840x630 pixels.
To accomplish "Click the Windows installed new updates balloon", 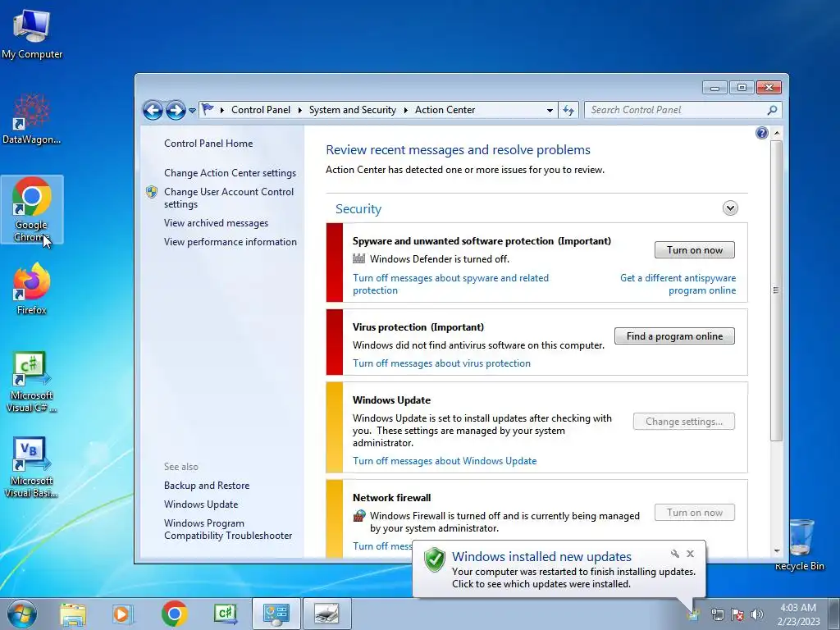I will (559, 569).
